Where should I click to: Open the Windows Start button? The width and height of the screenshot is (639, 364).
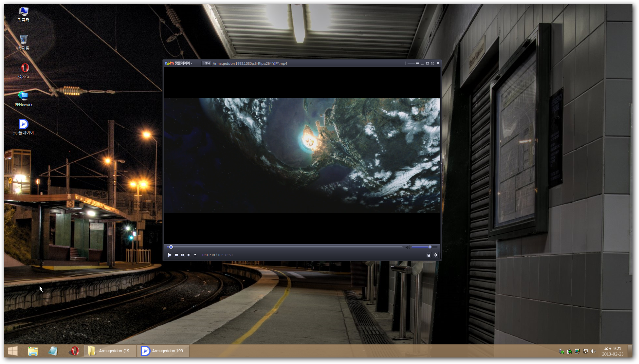click(12, 351)
